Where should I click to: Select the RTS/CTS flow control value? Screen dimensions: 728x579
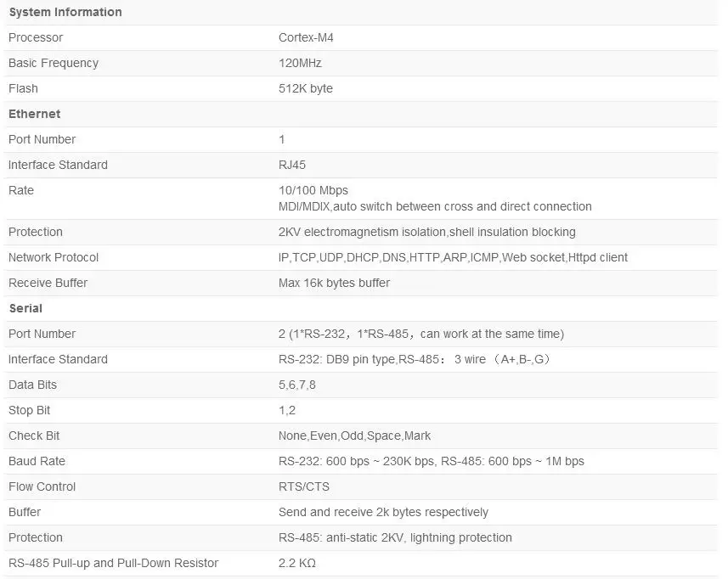[304, 486]
